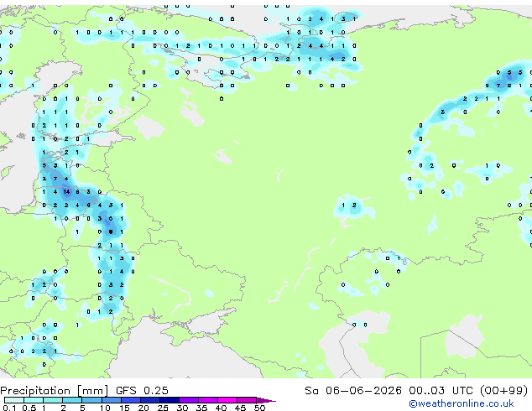532x411 pixels.
Task: Click the '45' legend scale label
Action: 240,408
